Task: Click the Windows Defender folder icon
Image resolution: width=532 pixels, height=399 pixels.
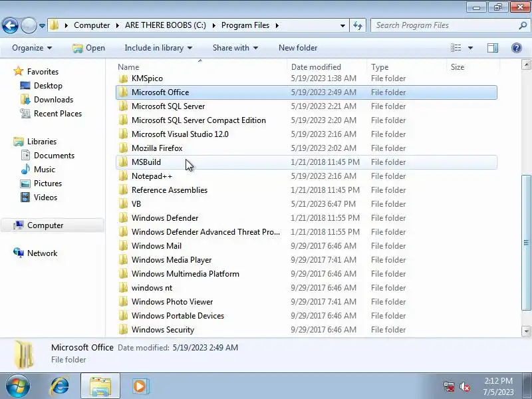Action: coord(124,218)
